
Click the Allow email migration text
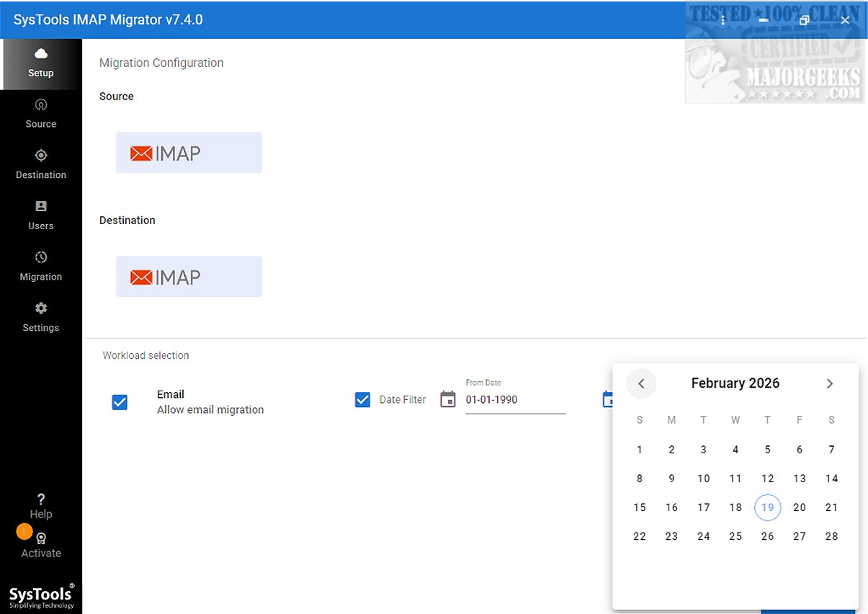(210, 409)
